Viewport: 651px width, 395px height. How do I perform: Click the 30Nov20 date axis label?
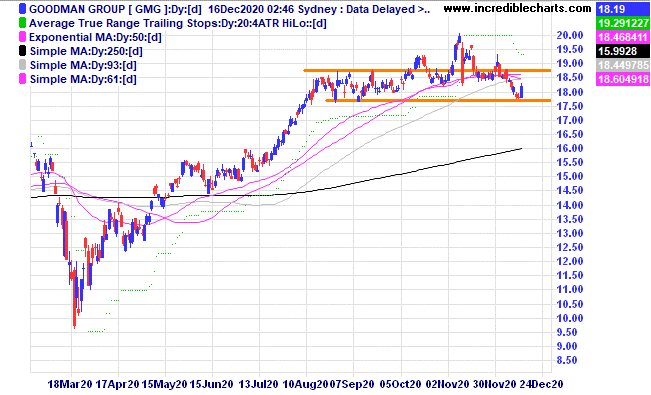(x=495, y=384)
